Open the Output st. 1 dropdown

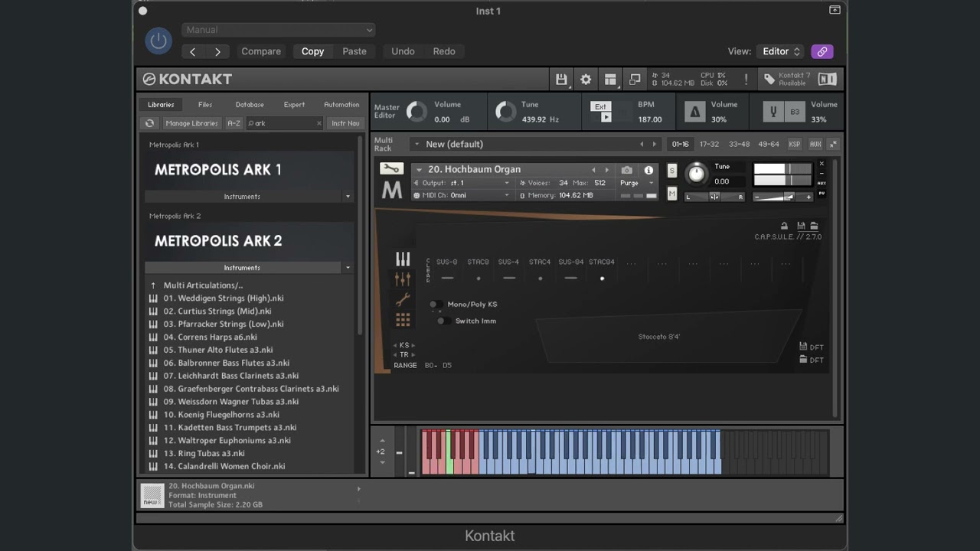[x=462, y=183]
